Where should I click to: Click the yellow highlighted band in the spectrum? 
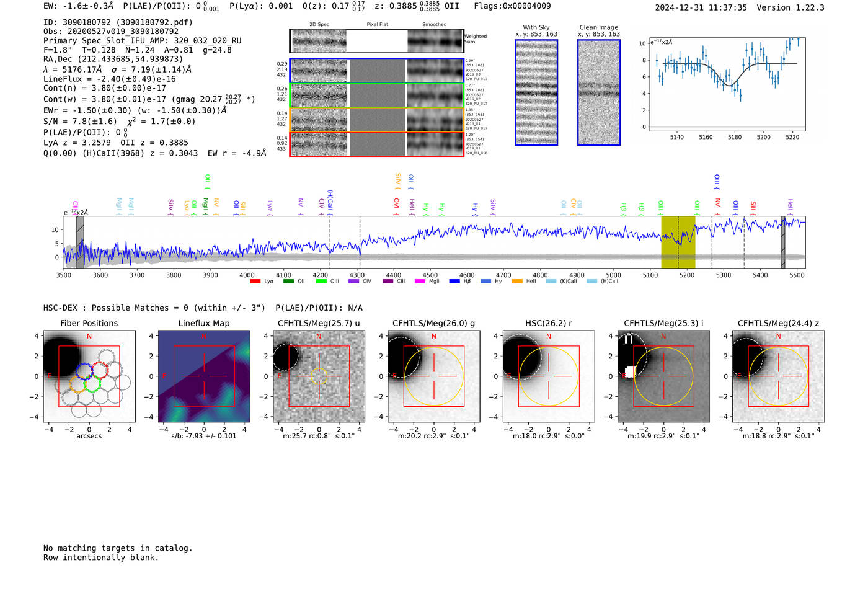click(678, 242)
